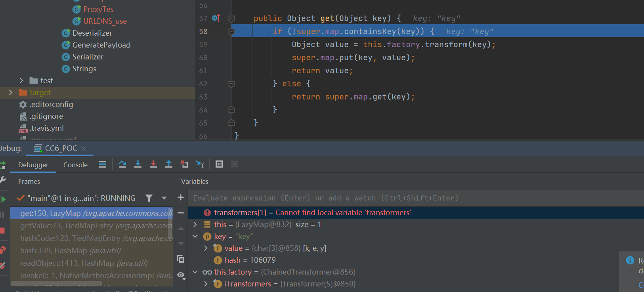The image size is (644, 292).
Task: Click the Step Out debugger icon
Action: click(169, 164)
